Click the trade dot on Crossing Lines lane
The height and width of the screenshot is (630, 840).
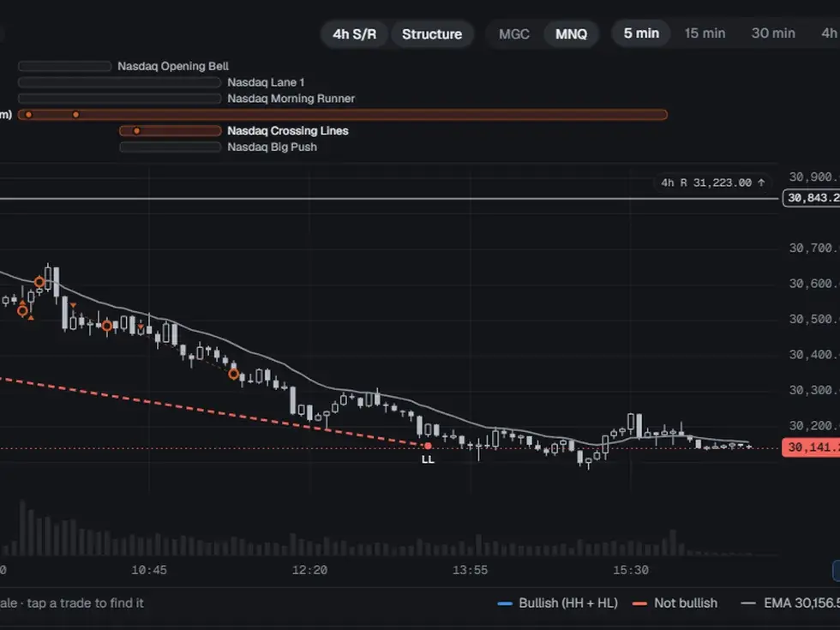(136, 130)
